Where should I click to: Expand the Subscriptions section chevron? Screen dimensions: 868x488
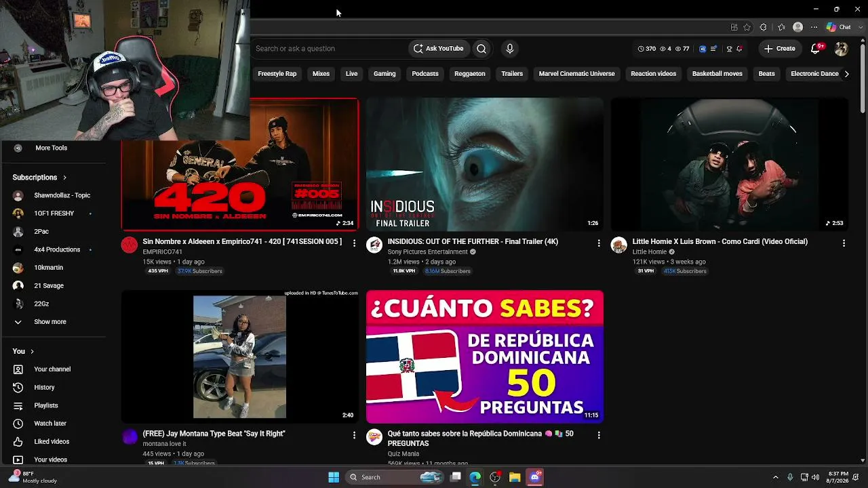point(65,178)
